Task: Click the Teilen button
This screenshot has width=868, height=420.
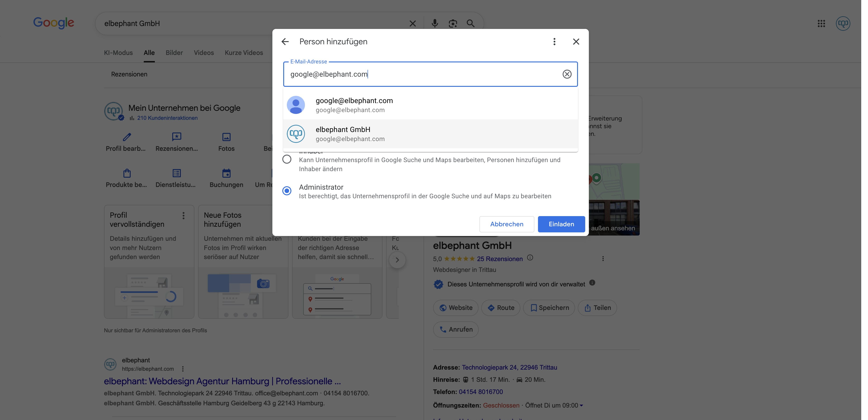Action: 597,308
